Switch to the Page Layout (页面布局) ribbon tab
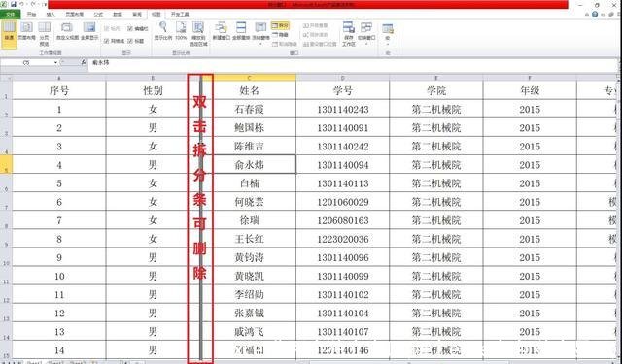 coord(75,15)
